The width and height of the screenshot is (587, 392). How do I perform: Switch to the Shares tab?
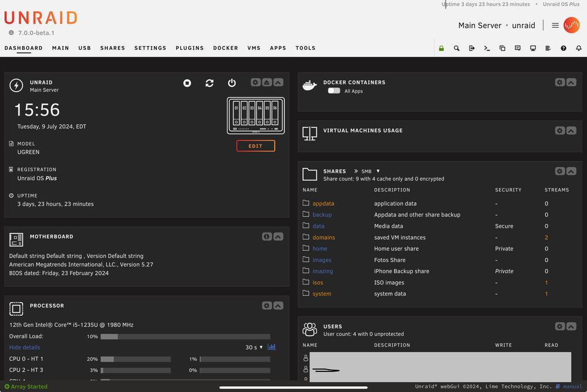coord(113,48)
